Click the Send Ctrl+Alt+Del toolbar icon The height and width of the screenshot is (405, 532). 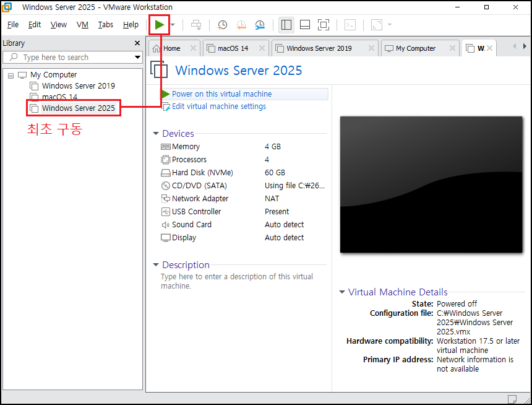(x=196, y=25)
